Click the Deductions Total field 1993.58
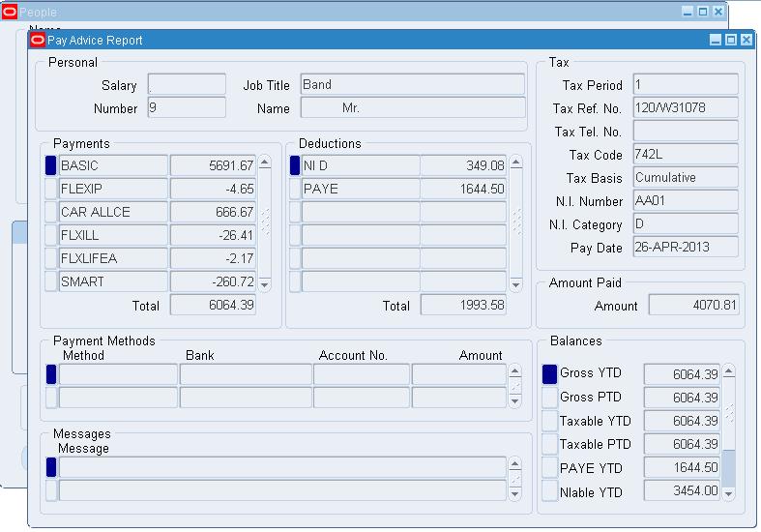 tap(463, 305)
